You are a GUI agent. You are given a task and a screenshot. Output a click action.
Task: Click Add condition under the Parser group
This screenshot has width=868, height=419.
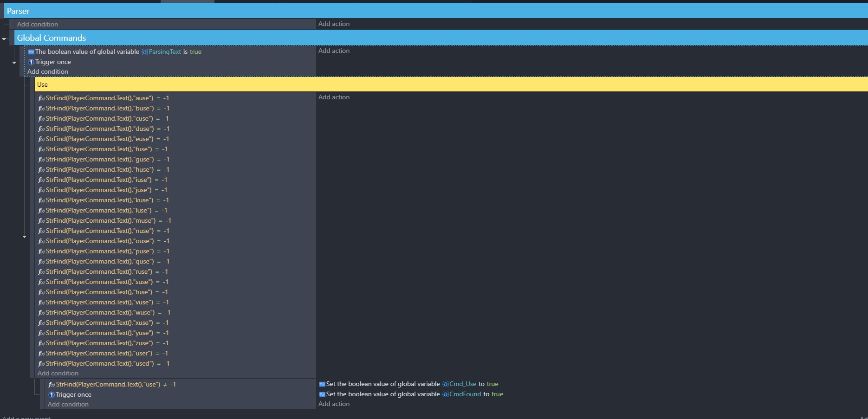(x=38, y=24)
